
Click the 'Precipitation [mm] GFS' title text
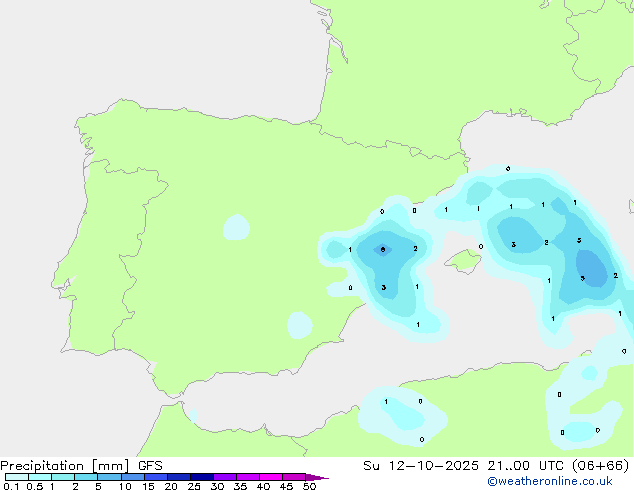[x=81, y=466]
